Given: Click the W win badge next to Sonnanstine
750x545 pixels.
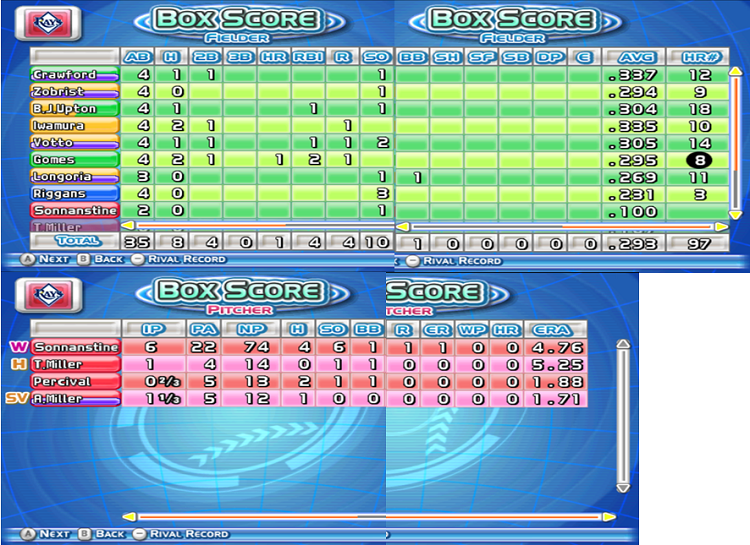Looking at the screenshot, I should coord(19,346).
